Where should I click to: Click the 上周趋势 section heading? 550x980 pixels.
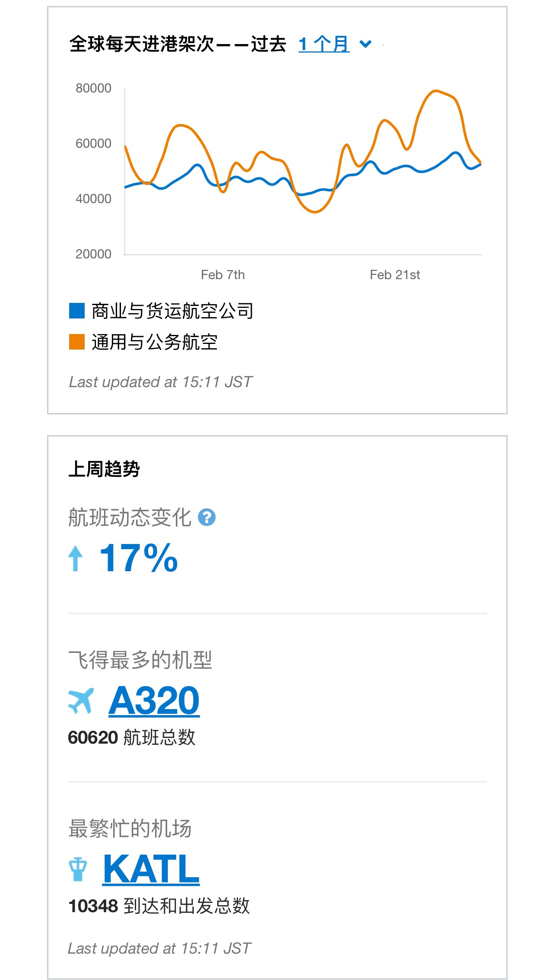point(104,469)
